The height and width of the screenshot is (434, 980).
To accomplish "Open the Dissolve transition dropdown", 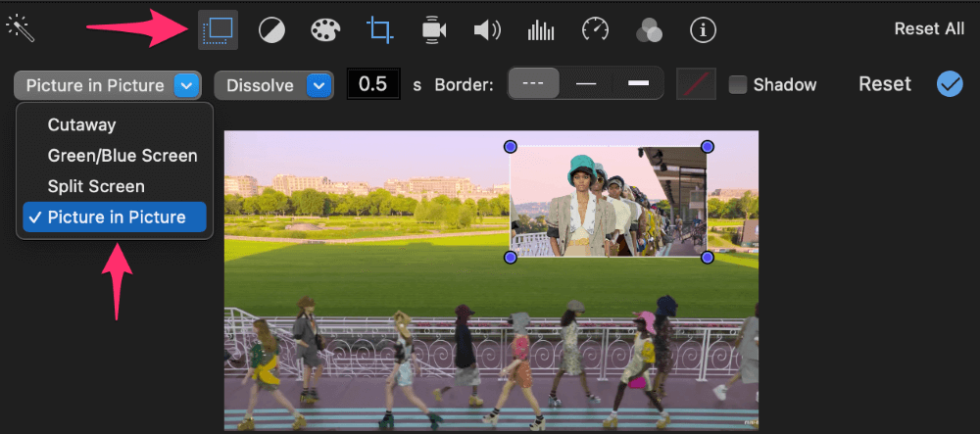I will [273, 85].
